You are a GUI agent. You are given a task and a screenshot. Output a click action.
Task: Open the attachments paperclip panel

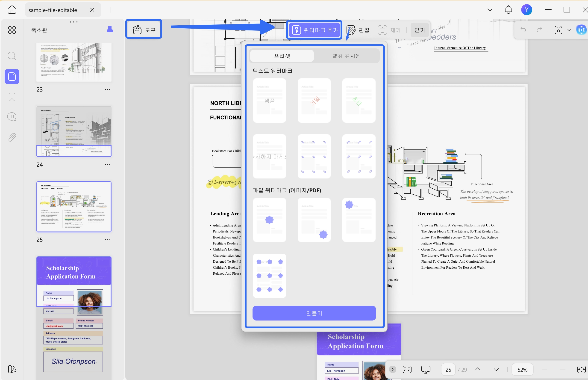point(12,137)
